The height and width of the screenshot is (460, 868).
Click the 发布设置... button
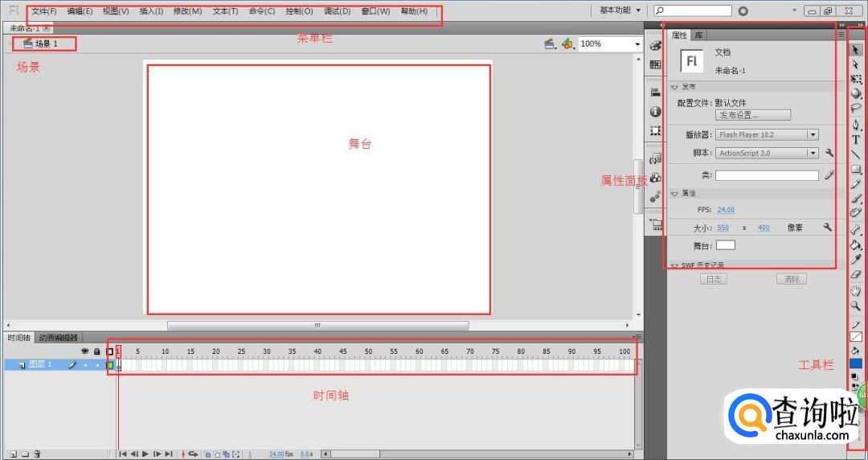(753, 115)
